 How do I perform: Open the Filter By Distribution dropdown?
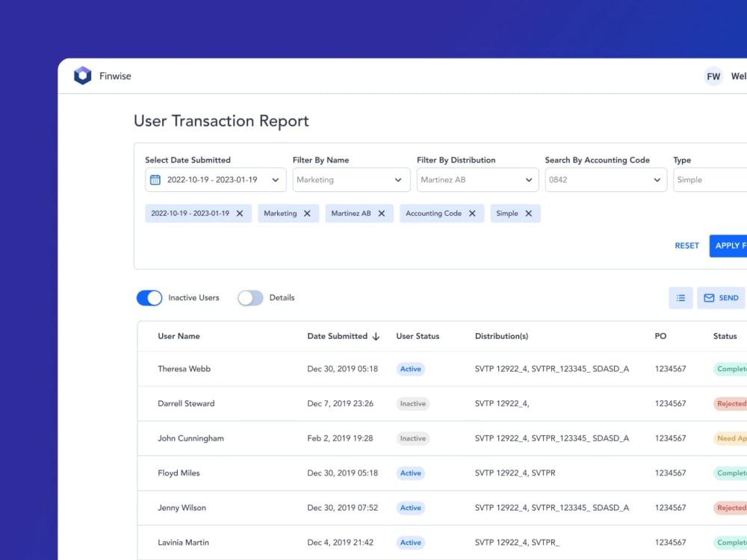click(x=477, y=179)
